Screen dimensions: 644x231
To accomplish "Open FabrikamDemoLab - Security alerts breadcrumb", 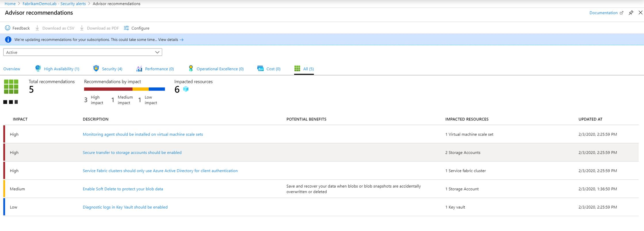I will [x=54, y=3].
